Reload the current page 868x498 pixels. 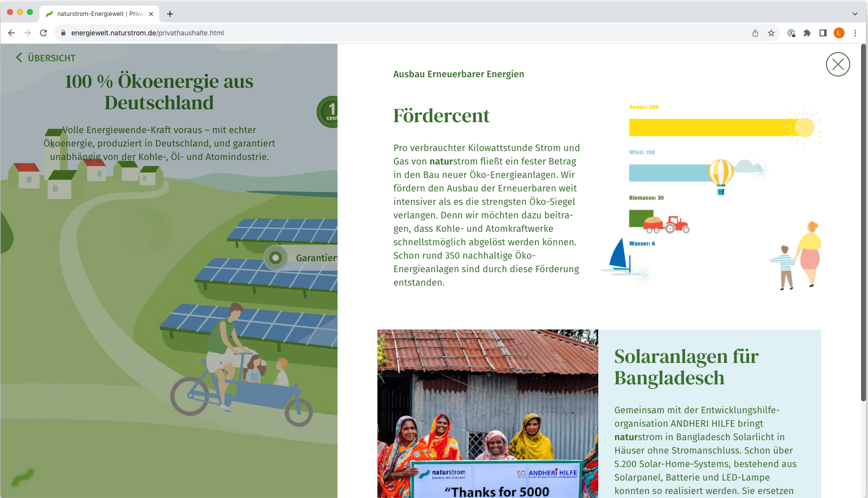click(x=43, y=33)
